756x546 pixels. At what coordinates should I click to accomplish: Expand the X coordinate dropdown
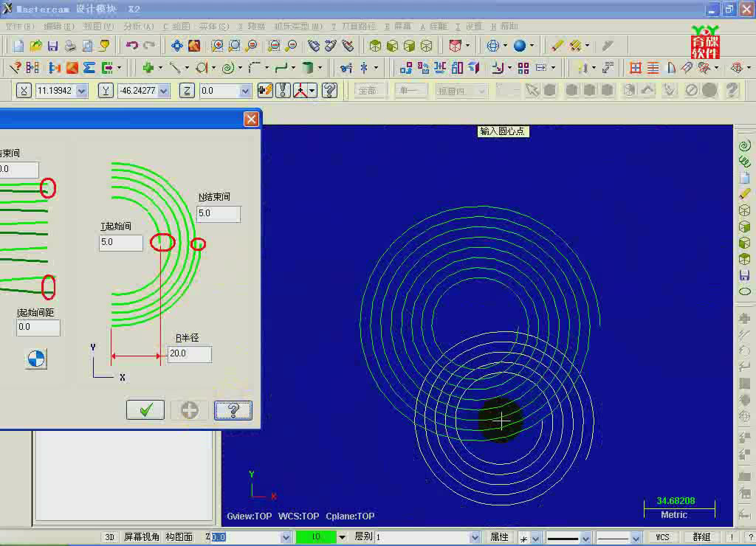point(81,91)
